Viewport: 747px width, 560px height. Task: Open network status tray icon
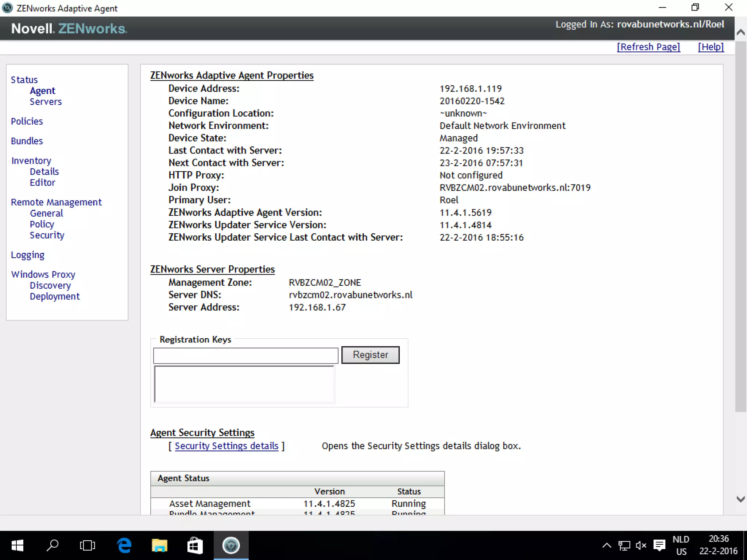coord(624,545)
